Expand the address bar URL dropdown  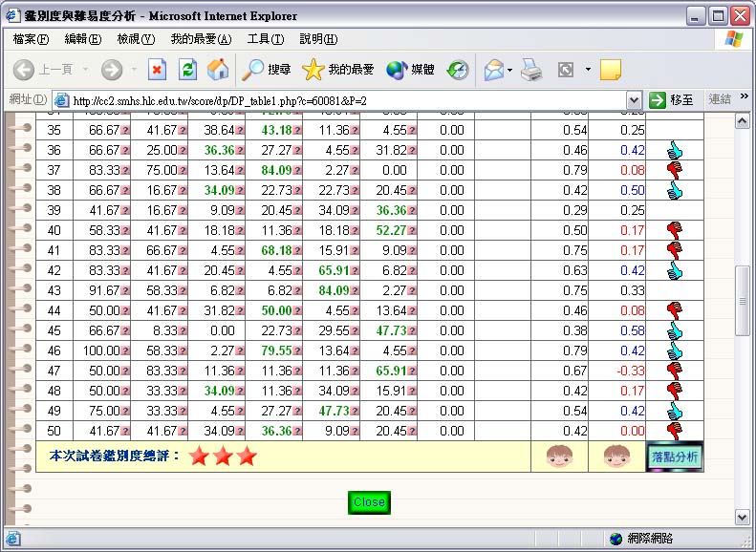coord(634,100)
